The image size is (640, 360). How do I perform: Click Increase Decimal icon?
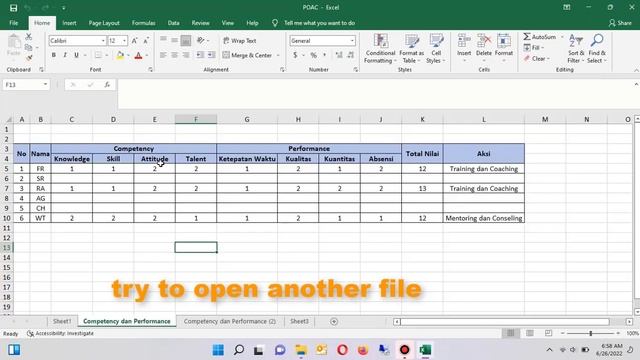pyautogui.click(x=339, y=55)
